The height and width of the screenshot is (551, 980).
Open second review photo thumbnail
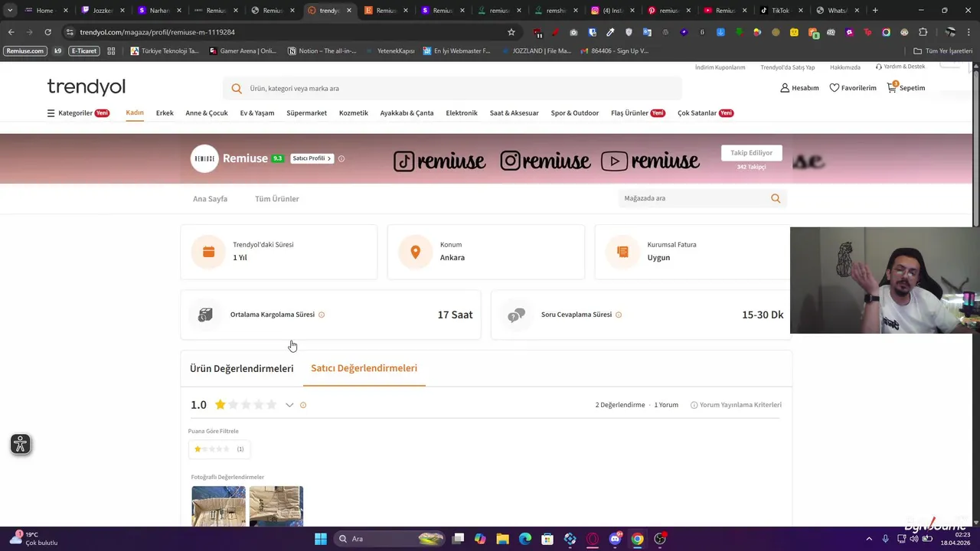[x=276, y=506]
